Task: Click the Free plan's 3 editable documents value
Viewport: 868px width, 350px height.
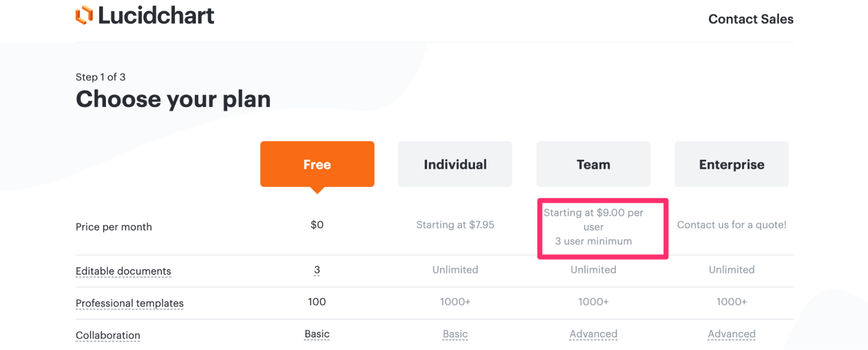Action: coord(317,270)
